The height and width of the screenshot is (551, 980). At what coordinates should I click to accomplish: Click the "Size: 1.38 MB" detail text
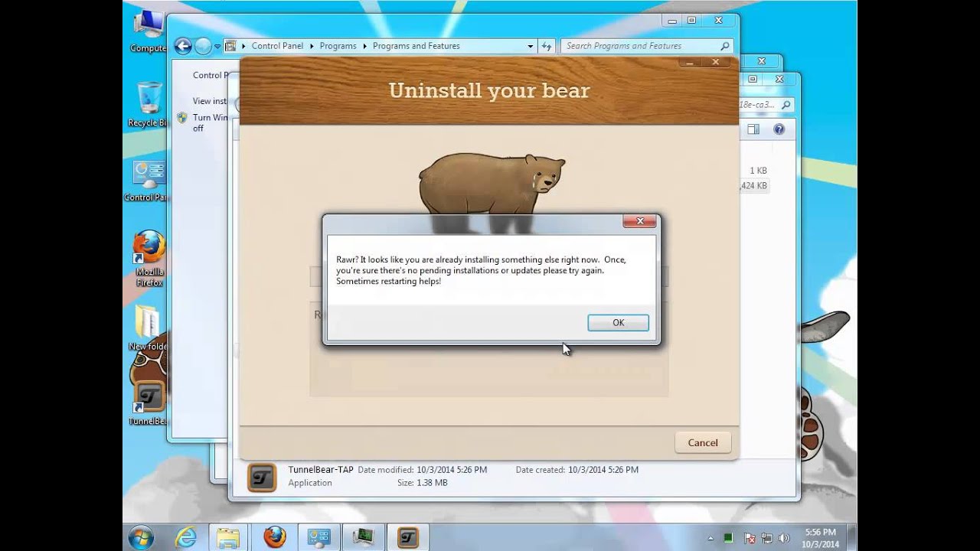pyautogui.click(x=422, y=483)
